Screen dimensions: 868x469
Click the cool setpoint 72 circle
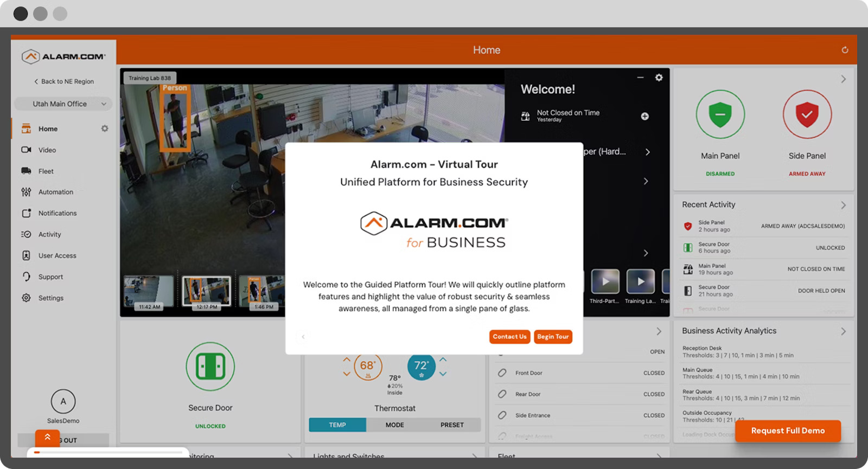click(x=421, y=367)
